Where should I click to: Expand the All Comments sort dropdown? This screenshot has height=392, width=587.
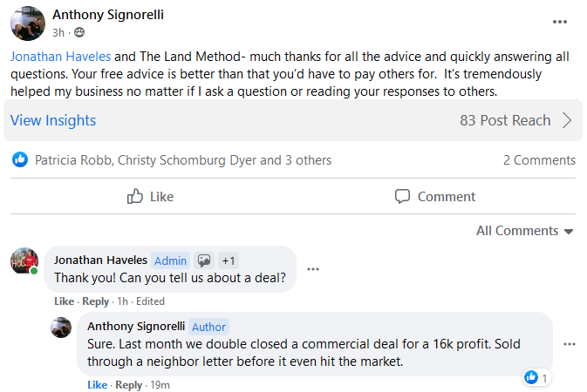pos(524,231)
